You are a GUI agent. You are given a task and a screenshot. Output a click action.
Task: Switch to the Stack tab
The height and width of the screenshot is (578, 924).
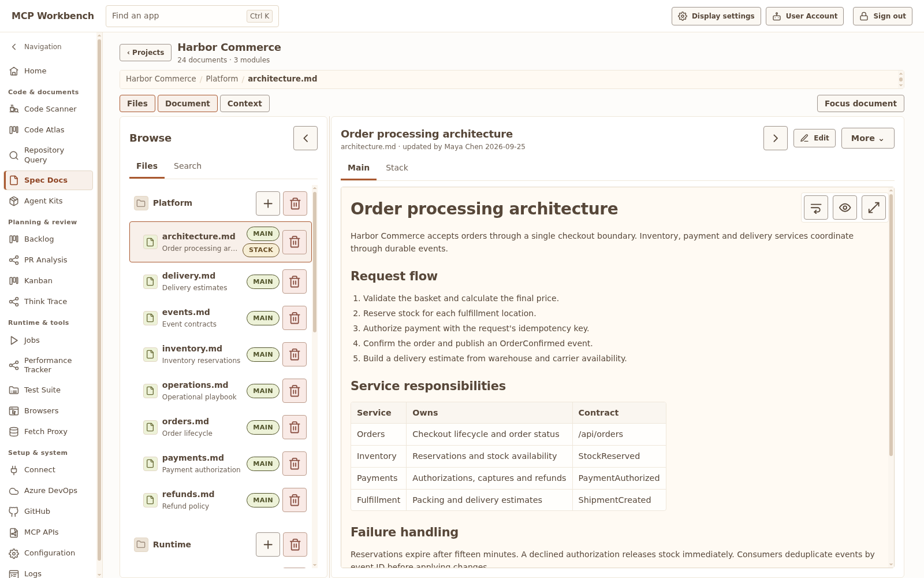pos(397,168)
